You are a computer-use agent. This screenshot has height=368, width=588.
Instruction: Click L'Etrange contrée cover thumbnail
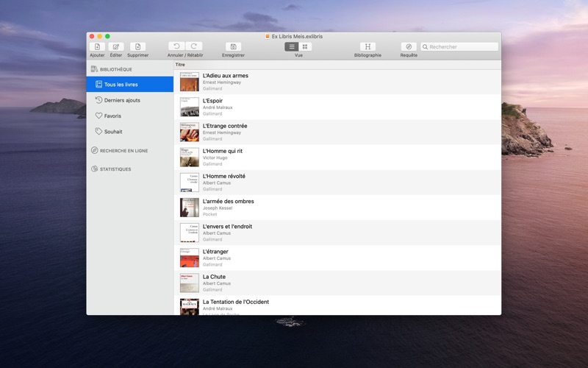click(x=190, y=132)
